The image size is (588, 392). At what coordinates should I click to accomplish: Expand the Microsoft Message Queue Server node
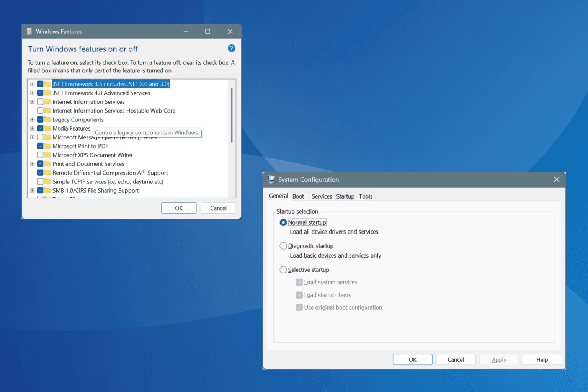(33, 137)
